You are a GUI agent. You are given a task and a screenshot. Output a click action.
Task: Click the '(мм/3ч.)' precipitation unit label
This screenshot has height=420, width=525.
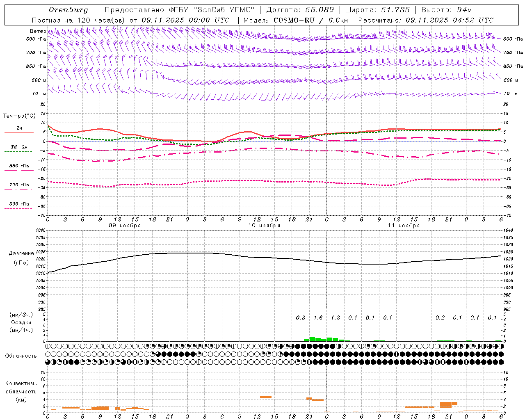click(21, 315)
